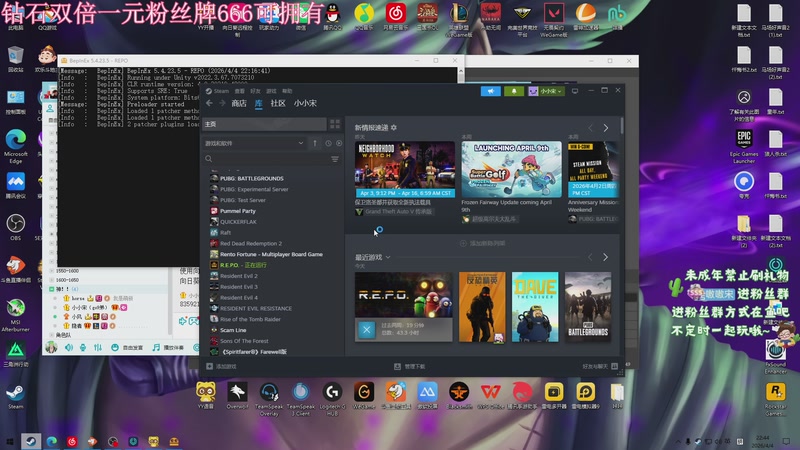Open Super Battle Golf update news thumbnail
800x450 pixels.
[x=511, y=169]
